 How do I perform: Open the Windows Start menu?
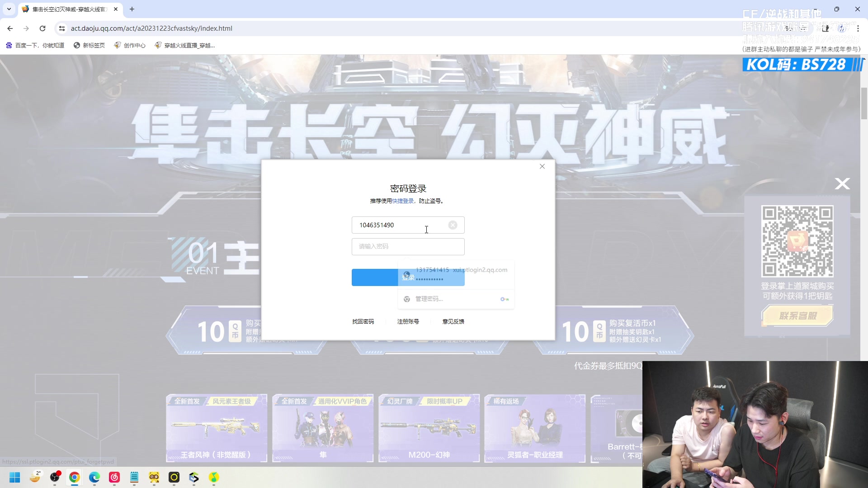tap(15, 478)
